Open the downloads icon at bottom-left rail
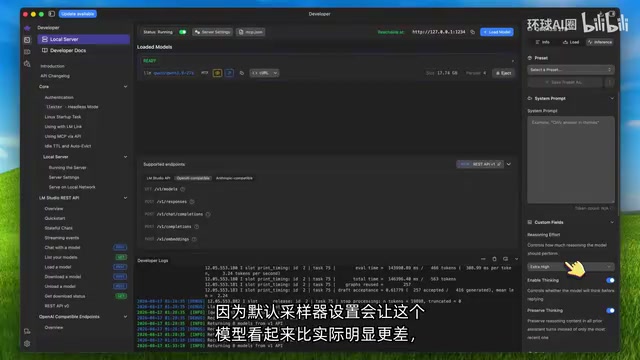The height and width of the screenshot is (360, 640). pos(27,331)
